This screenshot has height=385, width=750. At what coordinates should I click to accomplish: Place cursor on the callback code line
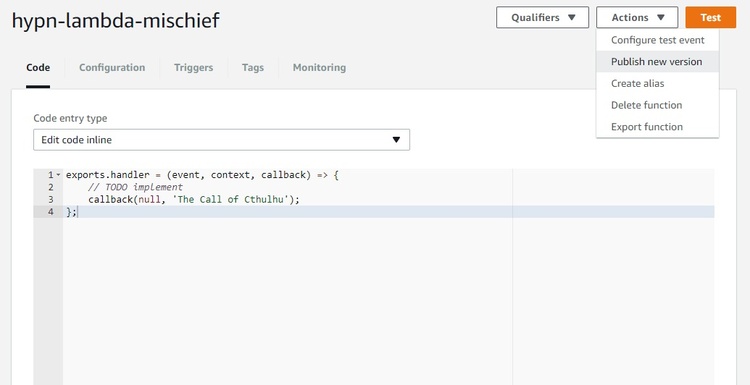(194, 199)
